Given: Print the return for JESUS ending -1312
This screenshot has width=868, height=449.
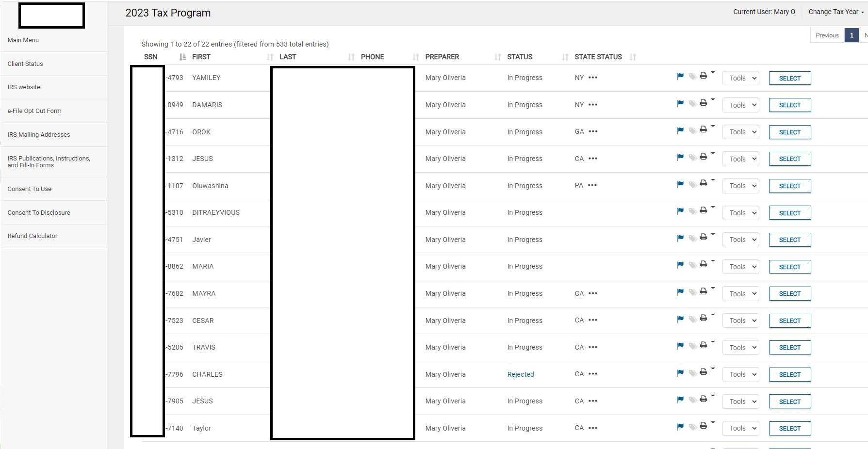Looking at the screenshot, I should pos(704,157).
